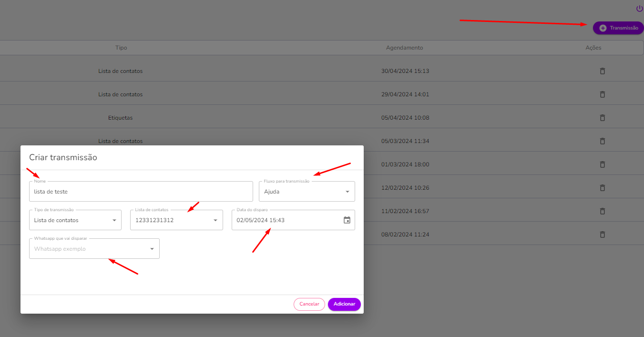Click the 01/03/2024 18:00 schedule cell
This screenshot has height=337, width=644.
tap(405, 164)
